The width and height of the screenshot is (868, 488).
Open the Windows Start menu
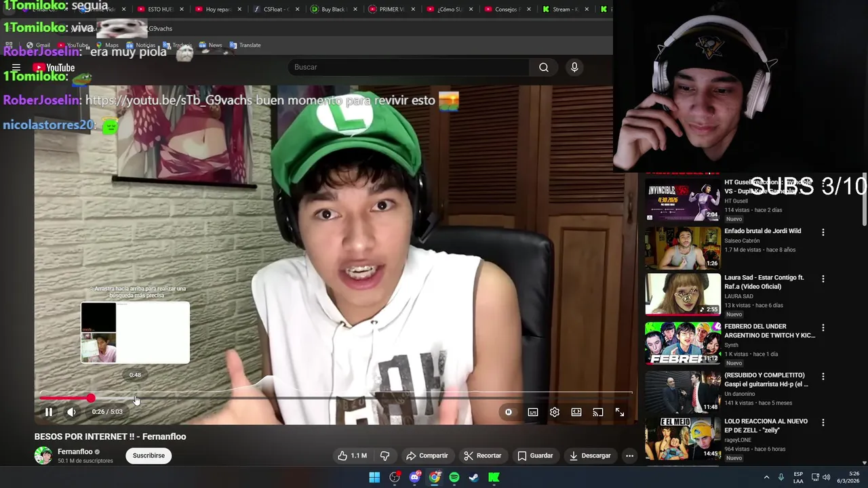click(374, 477)
